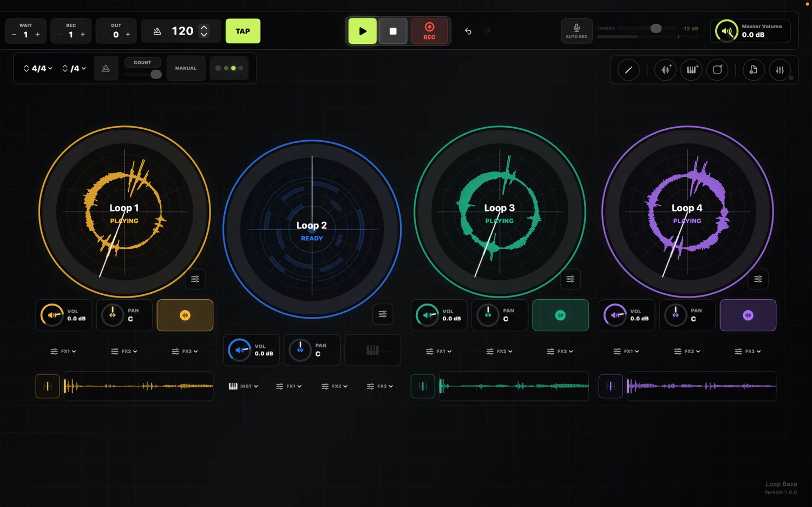Open Loop 4 settings sliders icon

(758, 279)
